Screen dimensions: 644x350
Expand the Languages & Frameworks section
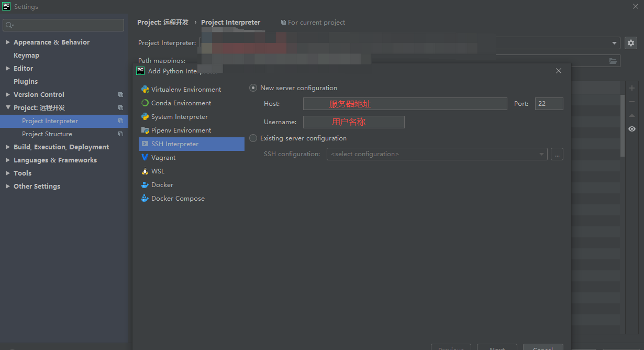coord(7,160)
